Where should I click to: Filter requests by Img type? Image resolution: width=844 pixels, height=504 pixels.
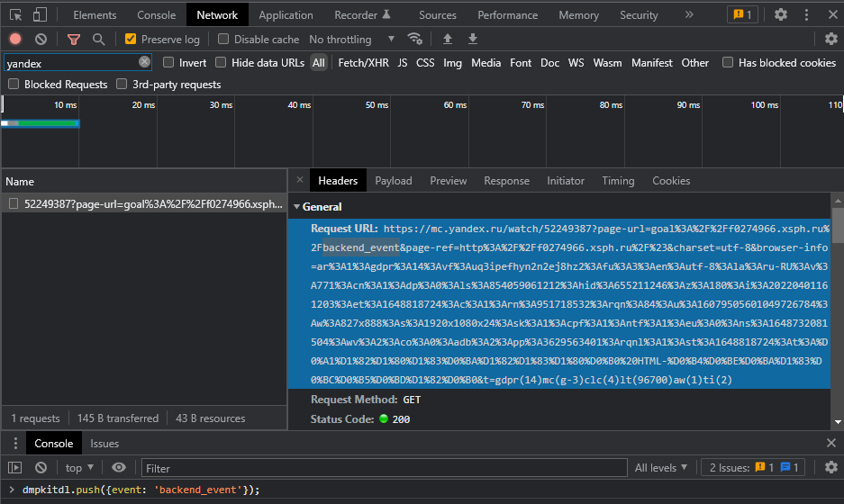tap(453, 63)
